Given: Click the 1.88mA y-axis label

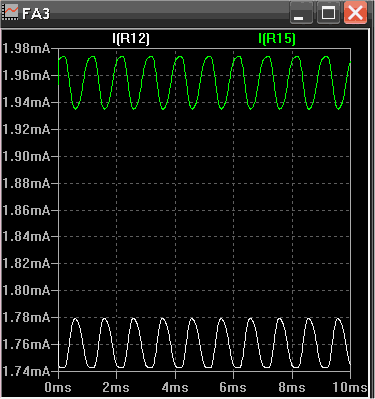Looking at the screenshot, I should click(26, 183).
